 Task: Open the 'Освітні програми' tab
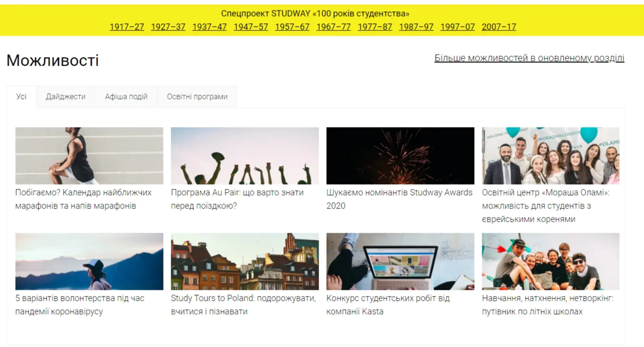pyautogui.click(x=197, y=97)
